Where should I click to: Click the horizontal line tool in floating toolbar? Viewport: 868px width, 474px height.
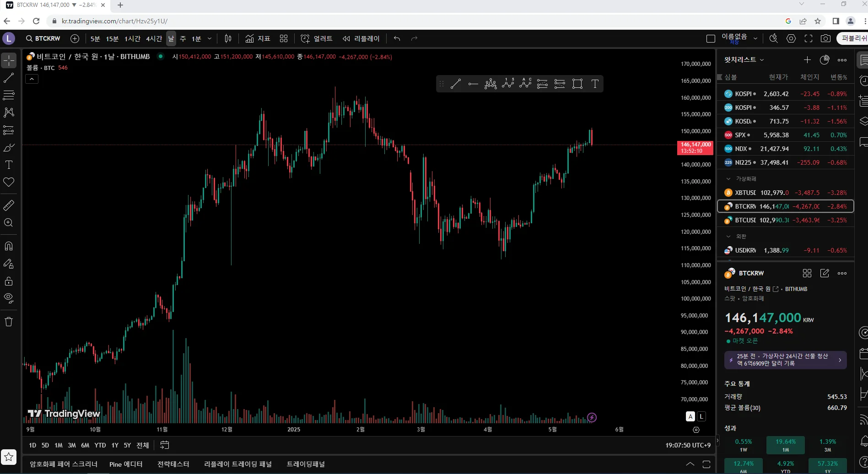coord(473,84)
